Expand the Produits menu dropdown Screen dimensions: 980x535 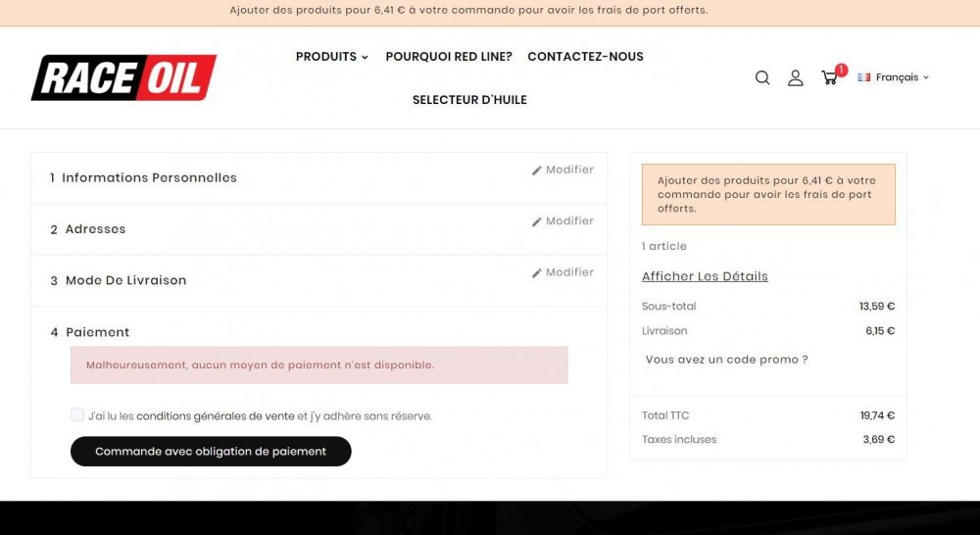point(332,57)
